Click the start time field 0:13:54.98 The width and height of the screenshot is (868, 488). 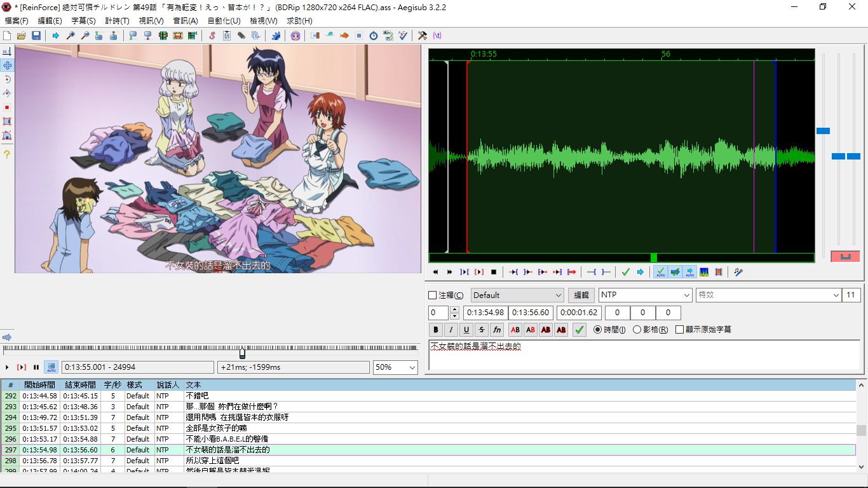tap(485, 313)
